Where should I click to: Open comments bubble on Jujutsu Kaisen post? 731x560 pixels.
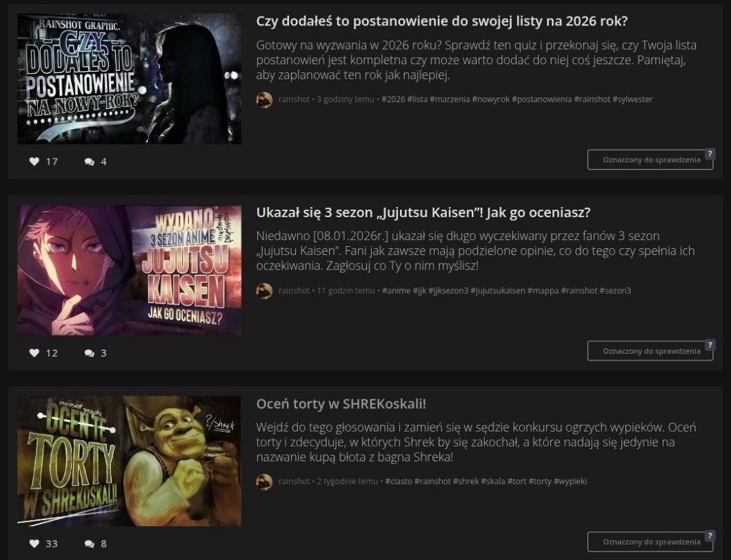90,353
